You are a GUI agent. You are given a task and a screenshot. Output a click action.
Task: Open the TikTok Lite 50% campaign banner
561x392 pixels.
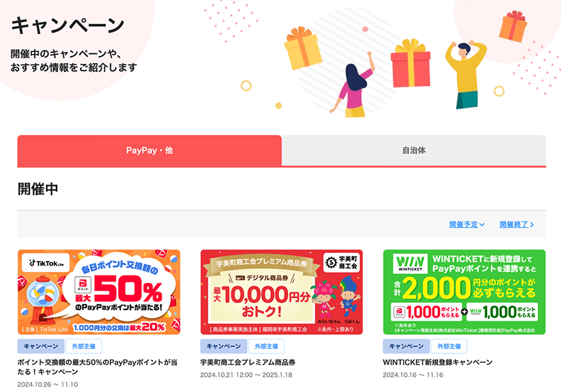pyautogui.click(x=98, y=292)
